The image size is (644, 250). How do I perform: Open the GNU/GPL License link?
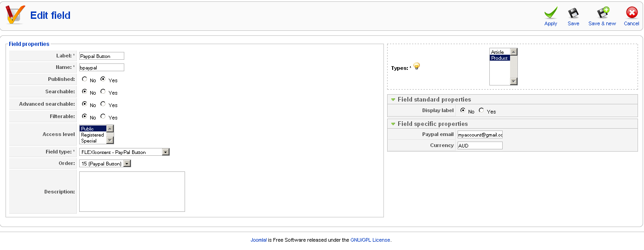(370, 240)
